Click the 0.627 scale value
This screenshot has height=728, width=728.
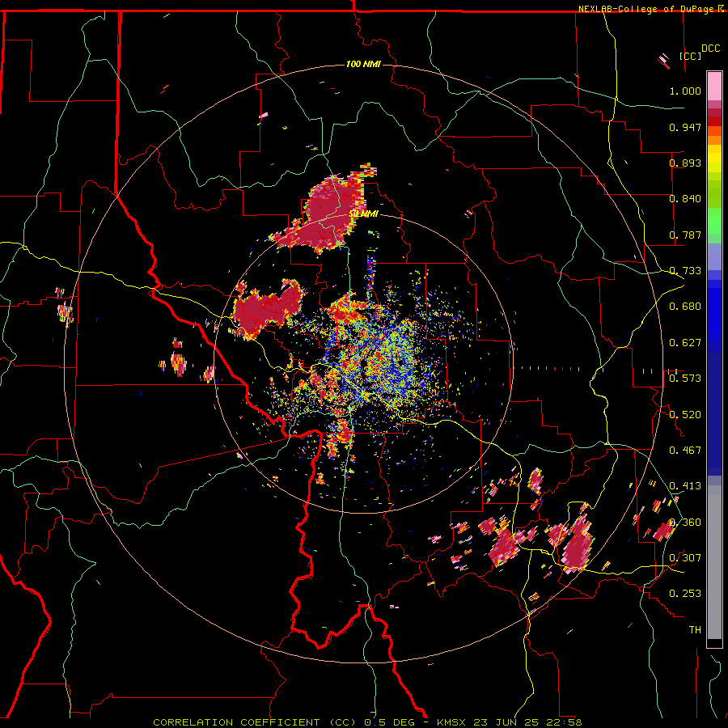click(x=685, y=343)
